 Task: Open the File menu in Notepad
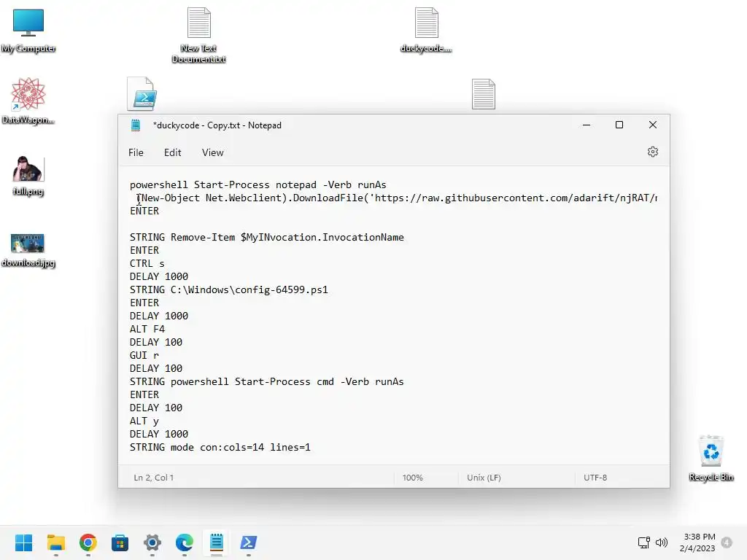pos(136,152)
